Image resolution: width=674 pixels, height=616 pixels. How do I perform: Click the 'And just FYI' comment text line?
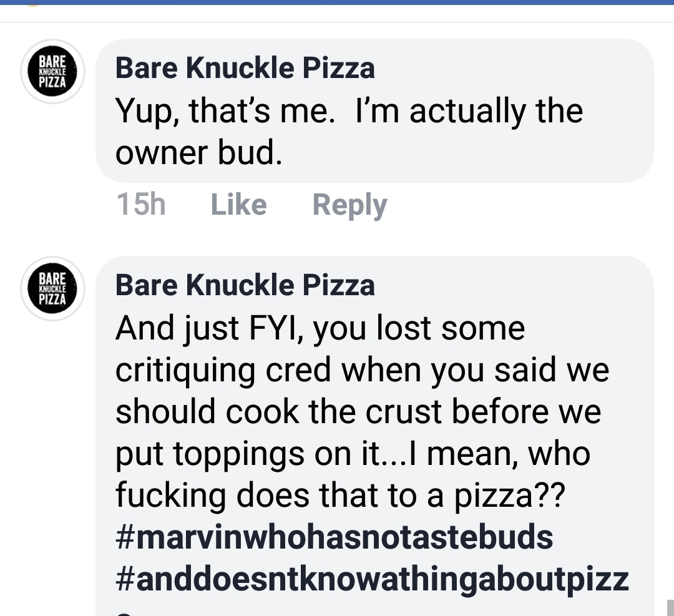pos(320,328)
